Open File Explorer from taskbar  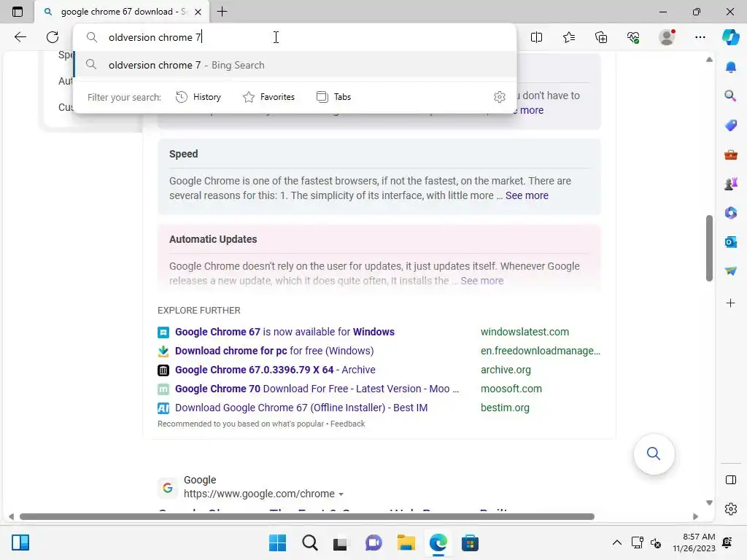click(x=406, y=542)
